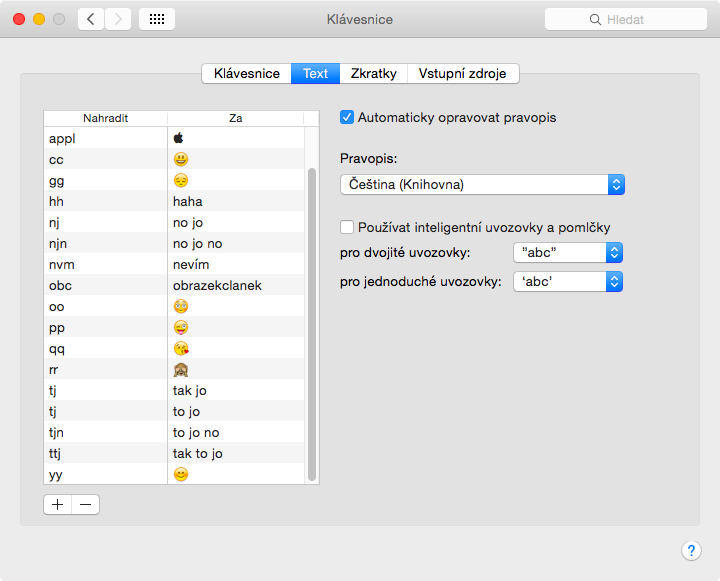Click the Hledat search field
The height and width of the screenshot is (581, 720).
pyautogui.click(x=625, y=19)
